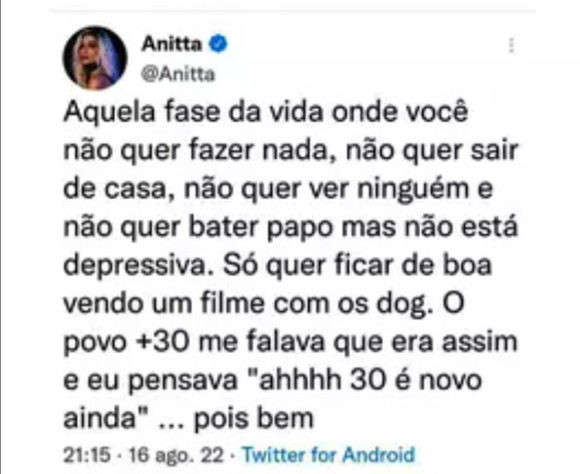The height and width of the screenshot is (474, 580).
Task: Click the blue verified badge
Action: tap(218, 44)
